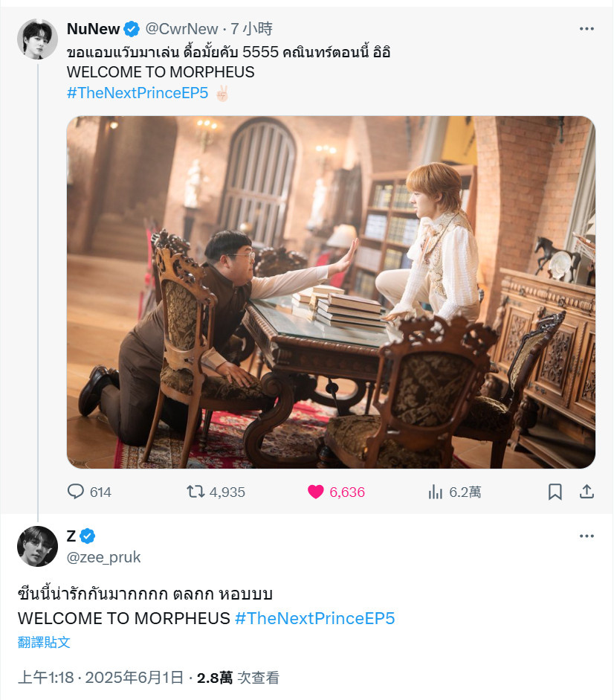Open more options on Z's reply
This screenshot has height=700, width=614.
(586, 536)
